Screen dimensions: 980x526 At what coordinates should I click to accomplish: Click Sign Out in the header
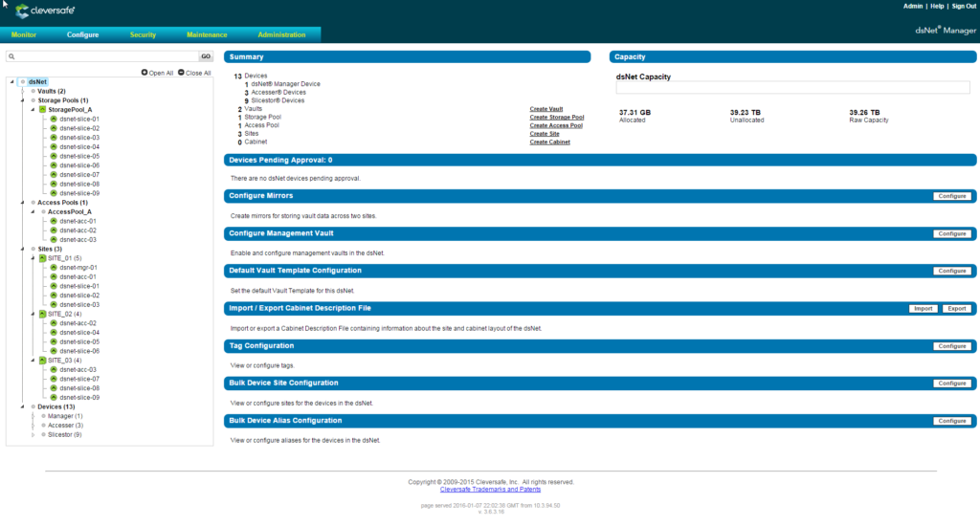[964, 7]
